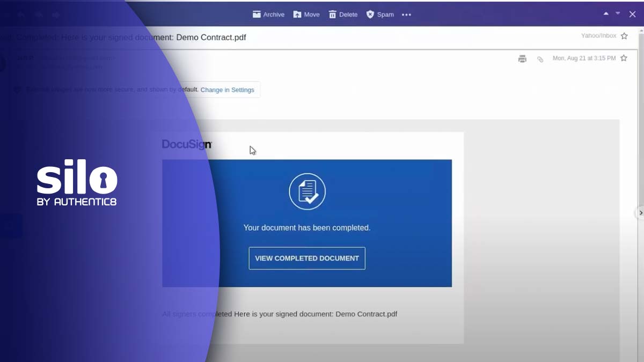Click 'Your document has been completed.' text
This screenshot has width=644, height=362.
click(x=307, y=228)
